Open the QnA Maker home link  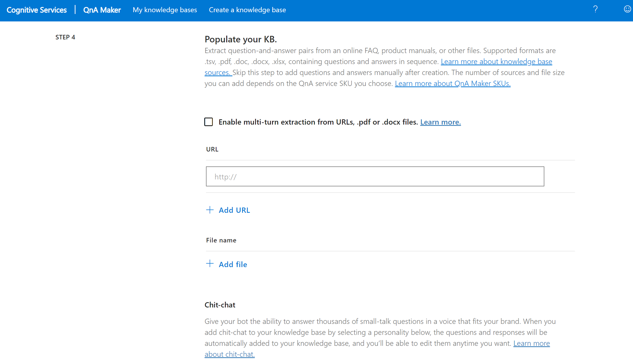[x=102, y=10]
